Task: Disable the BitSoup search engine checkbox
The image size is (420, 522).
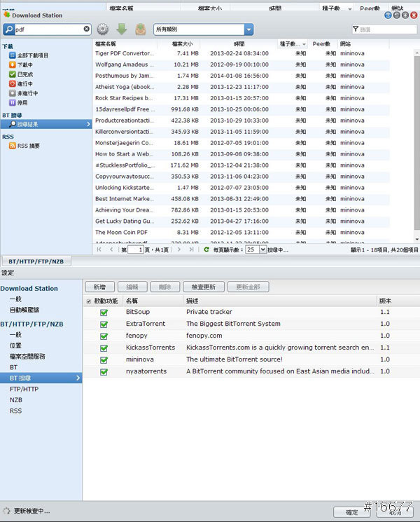Action: (x=104, y=312)
